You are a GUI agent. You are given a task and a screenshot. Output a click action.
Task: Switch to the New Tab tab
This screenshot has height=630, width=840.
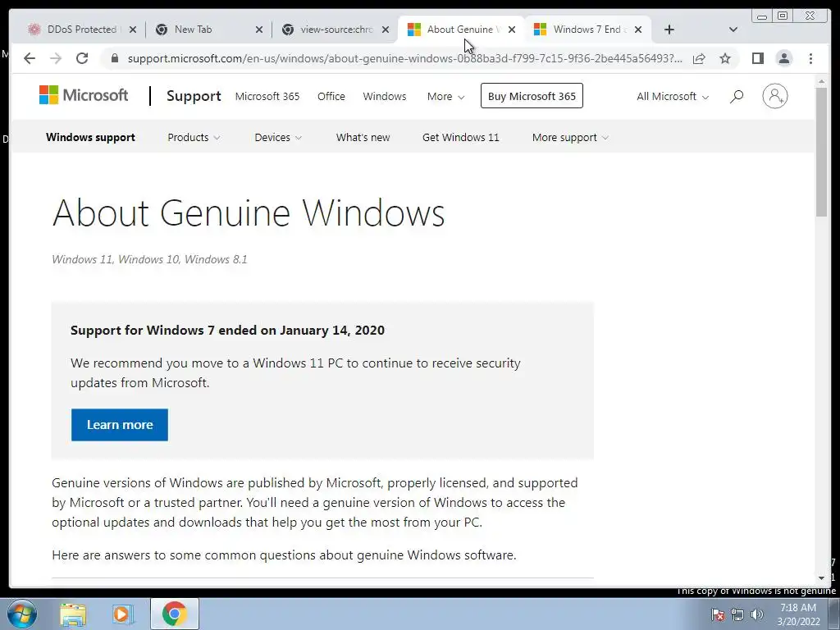pos(203,30)
